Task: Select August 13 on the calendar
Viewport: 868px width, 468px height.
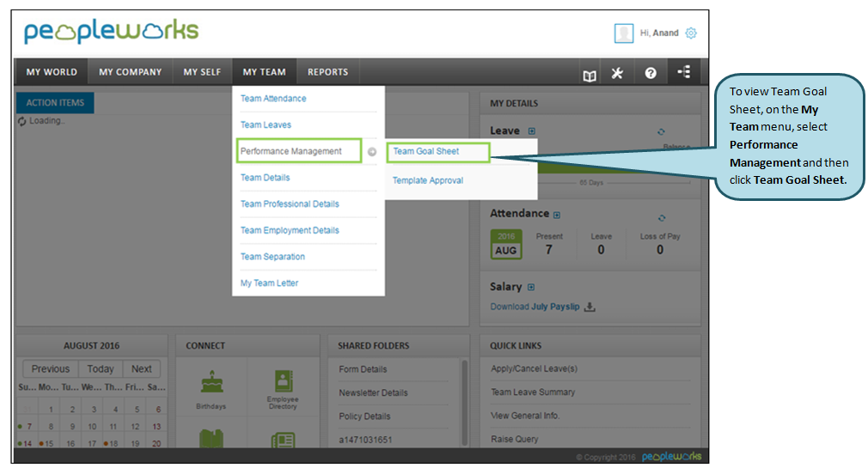Action: click(156, 427)
